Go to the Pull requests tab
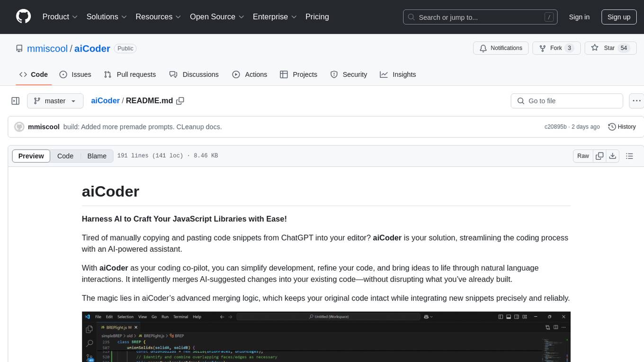 (130, 74)
